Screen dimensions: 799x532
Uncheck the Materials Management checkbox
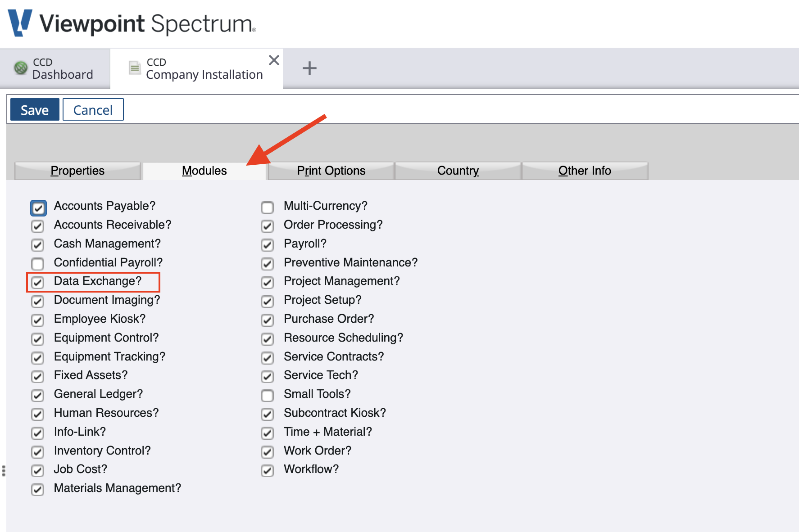[x=38, y=489]
